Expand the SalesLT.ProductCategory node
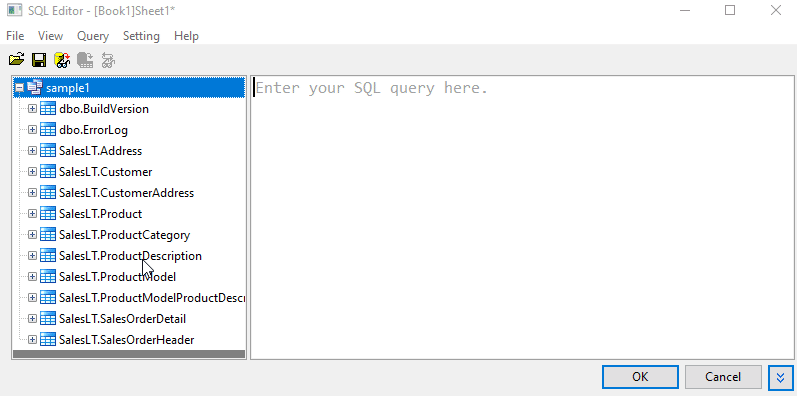This screenshot has width=797, height=396. click(x=33, y=235)
